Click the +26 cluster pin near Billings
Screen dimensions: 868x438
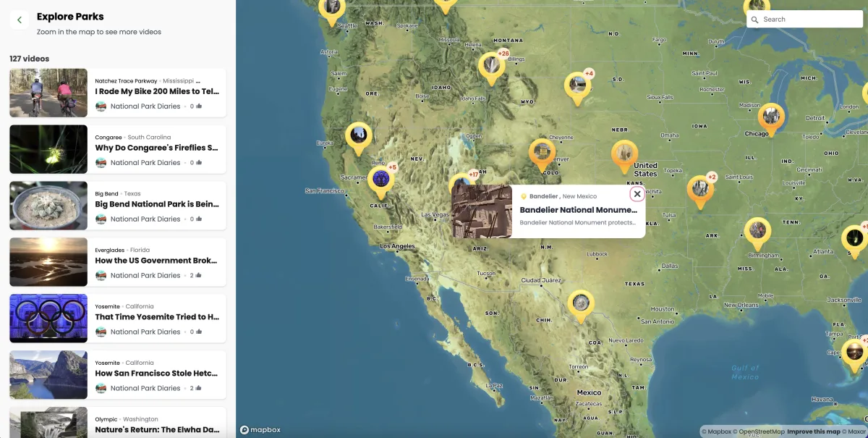[492, 68]
